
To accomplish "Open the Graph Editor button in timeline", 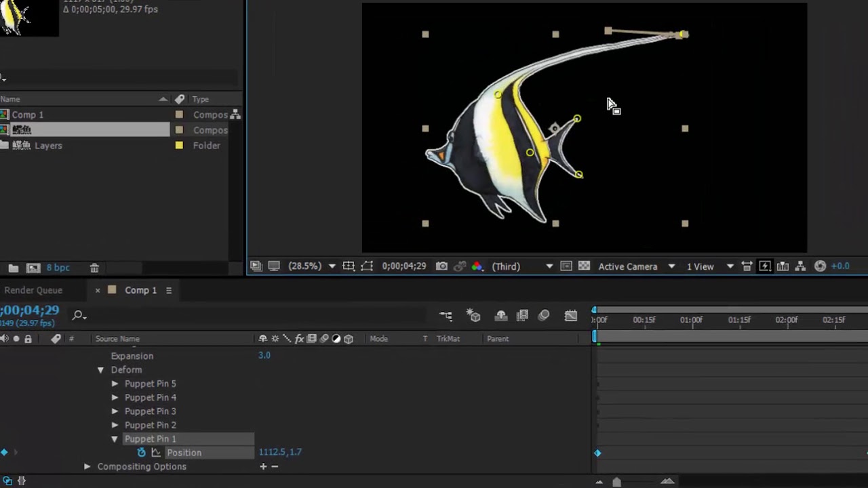I will click(571, 315).
